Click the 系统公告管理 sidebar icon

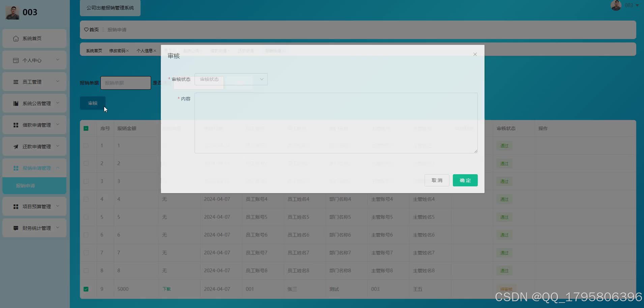pyautogui.click(x=16, y=103)
